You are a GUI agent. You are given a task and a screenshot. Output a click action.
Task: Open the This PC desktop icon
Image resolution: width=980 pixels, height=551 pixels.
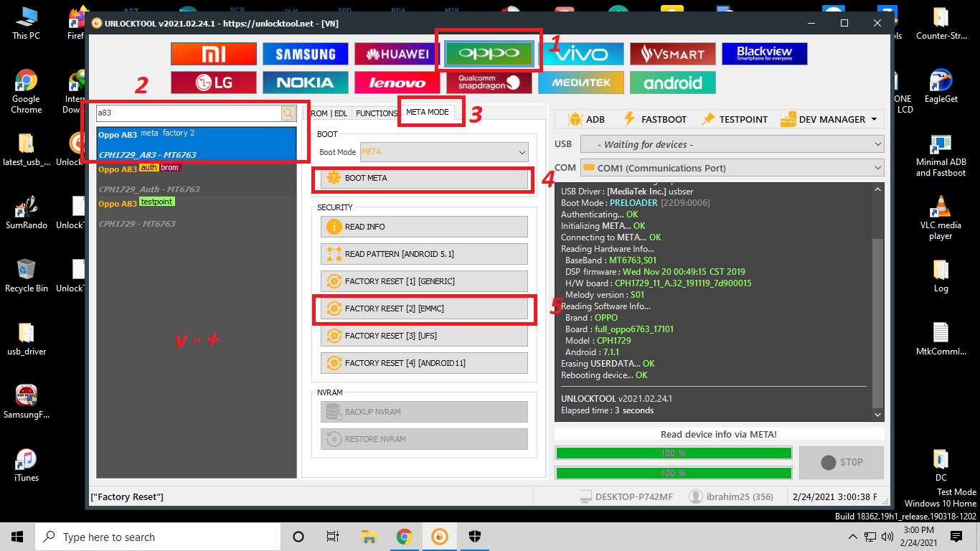(26, 23)
